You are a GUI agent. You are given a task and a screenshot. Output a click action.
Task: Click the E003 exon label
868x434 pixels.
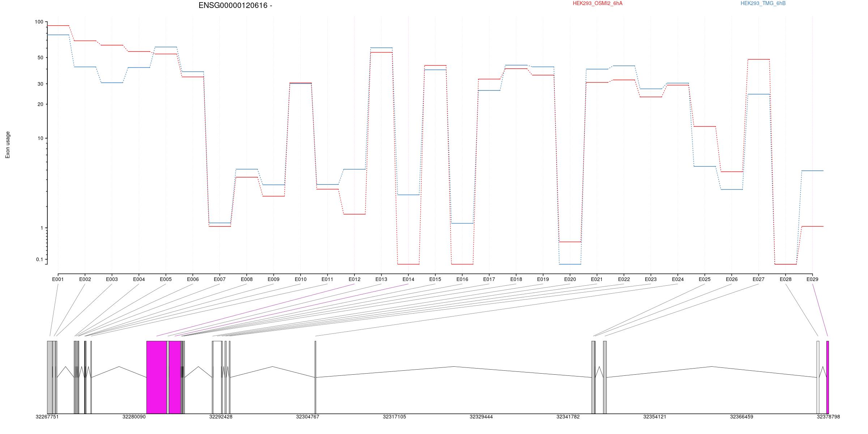[x=112, y=279]
